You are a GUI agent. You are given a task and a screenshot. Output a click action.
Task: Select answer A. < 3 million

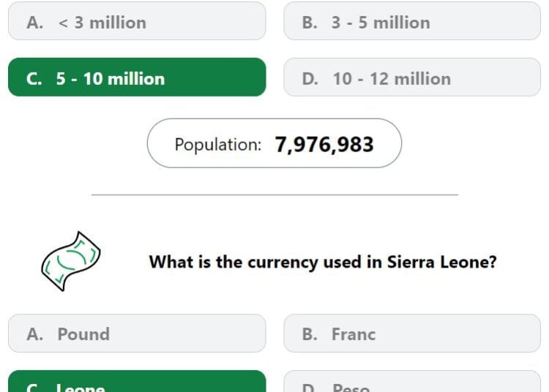click(137, 21)
